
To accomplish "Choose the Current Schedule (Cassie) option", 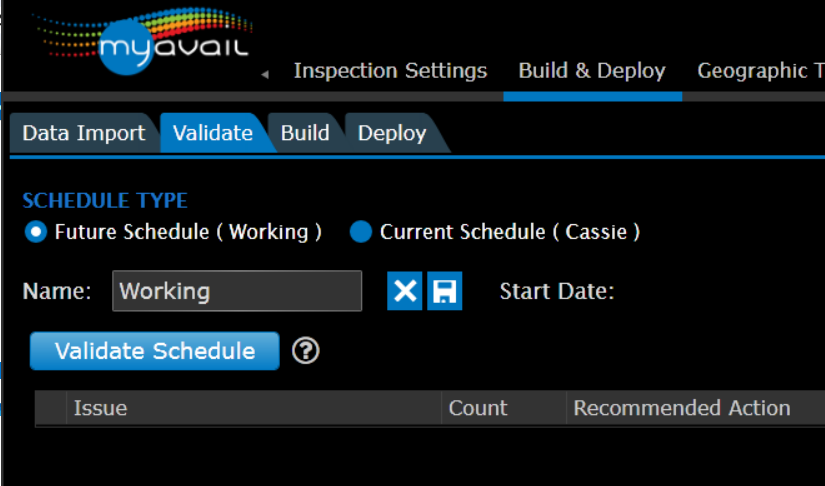I will point(361,232).
